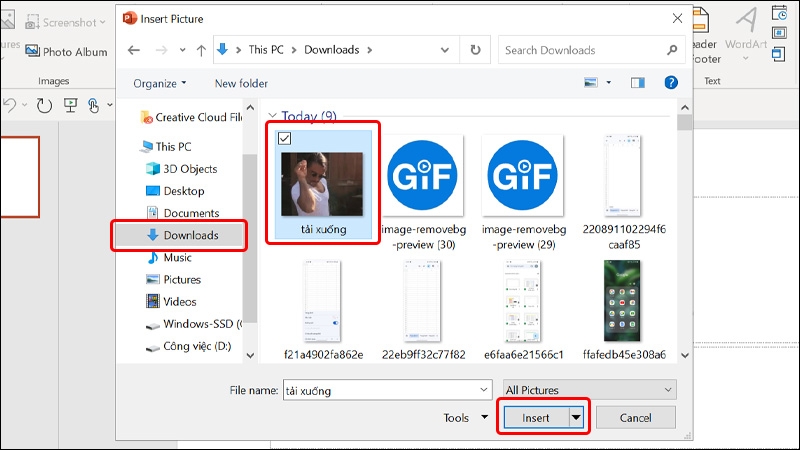Select the tải xuống image thumbnail
Screen dimensions: 800x450
click(322, 184)
